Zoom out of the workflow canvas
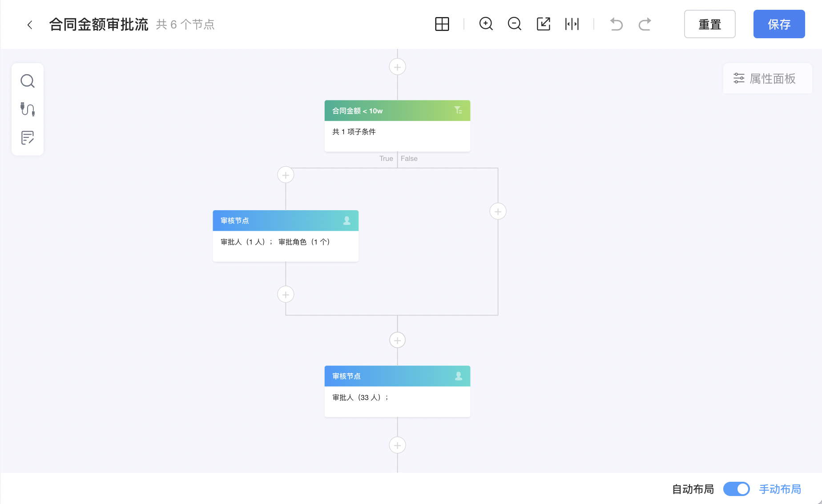Screen dimensions: 822x504 point(514,24)
